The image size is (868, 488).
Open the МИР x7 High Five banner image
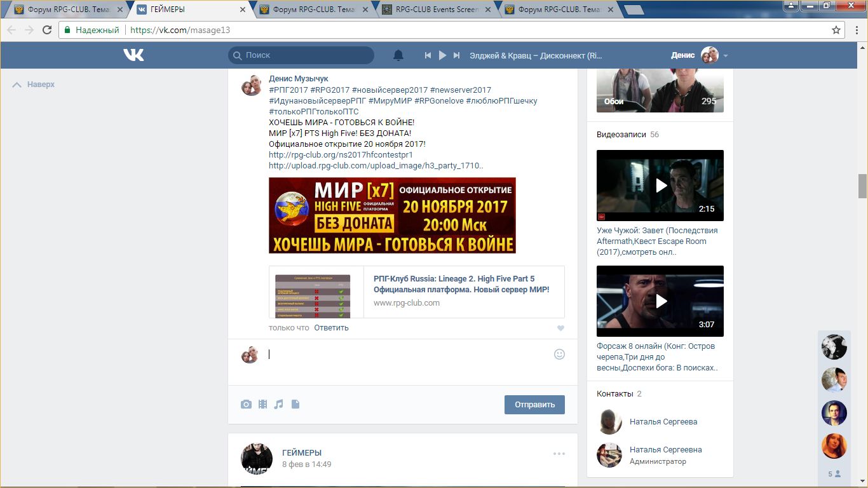(x=392, y=215)
